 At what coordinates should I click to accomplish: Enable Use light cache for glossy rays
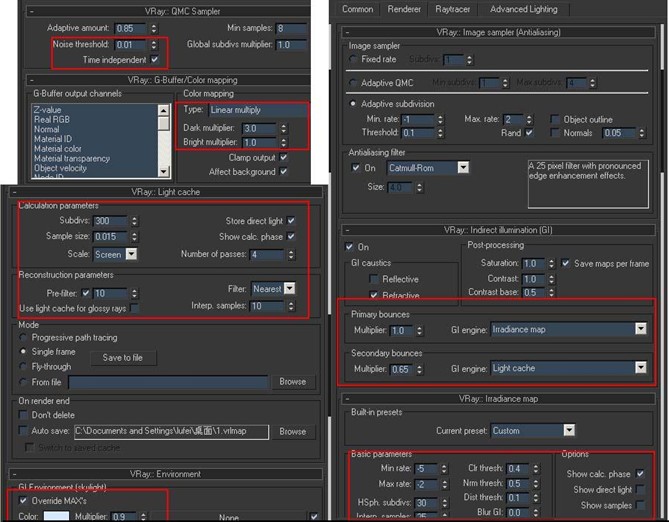pyautogui.click(x=134, y=308)
